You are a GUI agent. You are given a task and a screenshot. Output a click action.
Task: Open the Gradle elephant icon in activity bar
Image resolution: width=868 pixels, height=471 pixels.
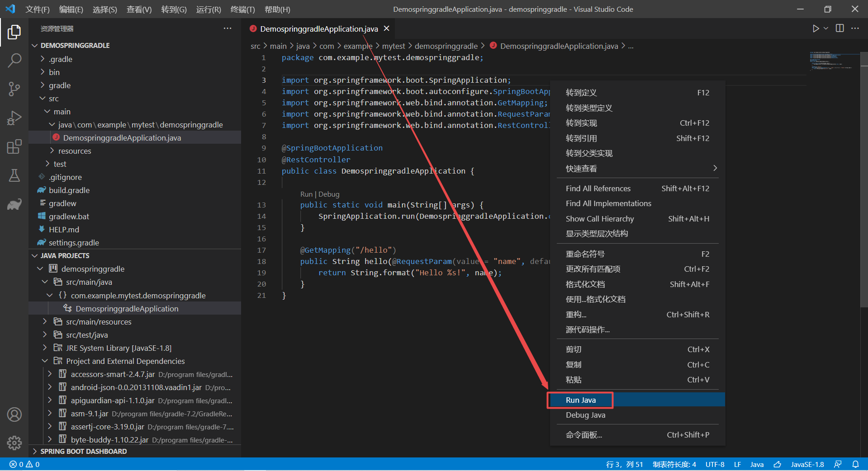tap(14, 204)
